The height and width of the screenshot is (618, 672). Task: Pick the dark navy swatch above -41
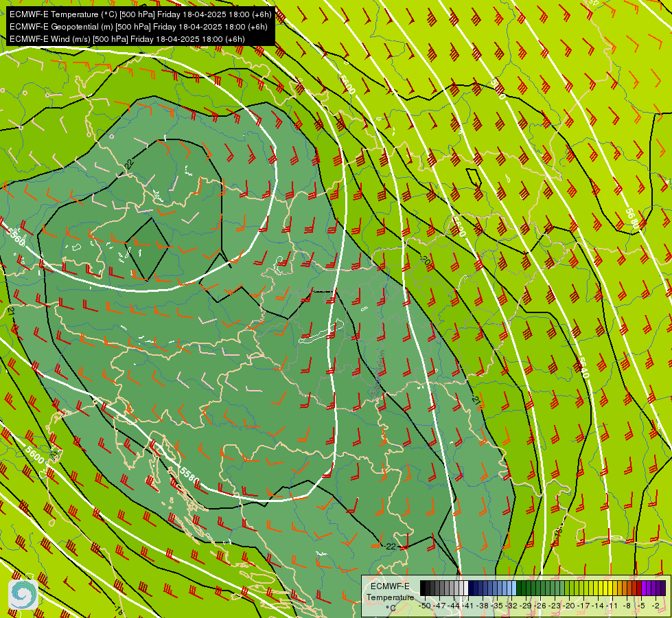coord(471,588)
